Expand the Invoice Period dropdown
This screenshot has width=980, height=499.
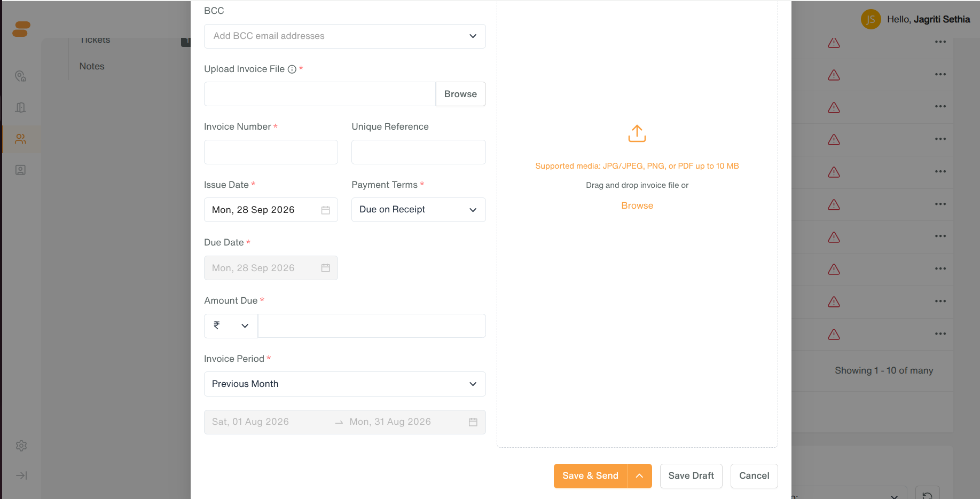pos(345,384)
